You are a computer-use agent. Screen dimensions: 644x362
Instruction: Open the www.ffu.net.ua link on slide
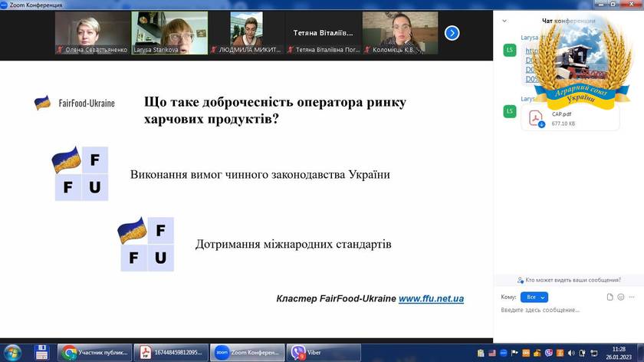click(x=431, y=298)
